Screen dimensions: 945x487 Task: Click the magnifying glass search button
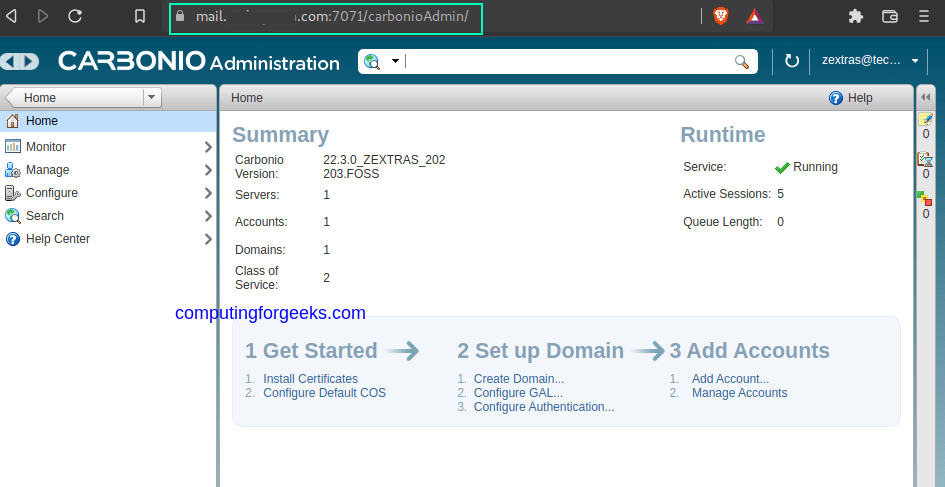pyautogui.click(x=742, y=61)
